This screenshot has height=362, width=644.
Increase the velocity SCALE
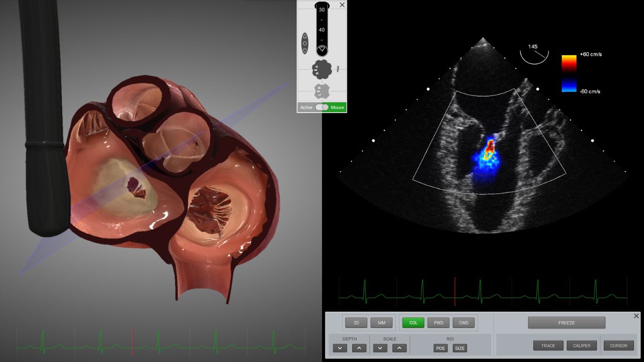pyautogui.click(x=399, y=348)
